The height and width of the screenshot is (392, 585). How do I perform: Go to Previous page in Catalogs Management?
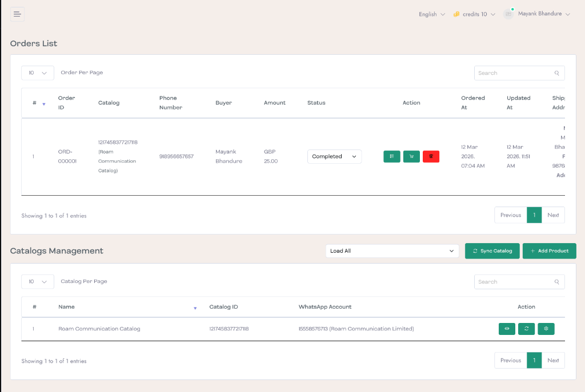[x=510, y=360]
